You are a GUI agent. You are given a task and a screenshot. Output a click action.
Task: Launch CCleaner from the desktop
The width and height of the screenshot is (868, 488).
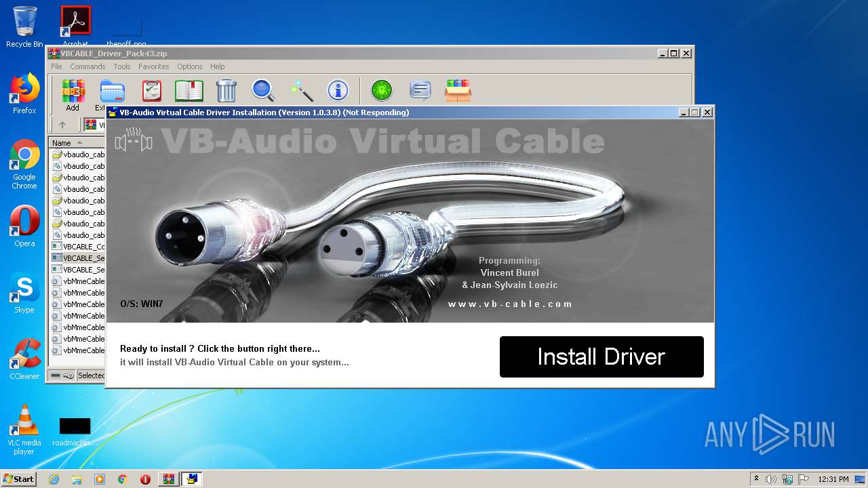[x=24, y=359]
